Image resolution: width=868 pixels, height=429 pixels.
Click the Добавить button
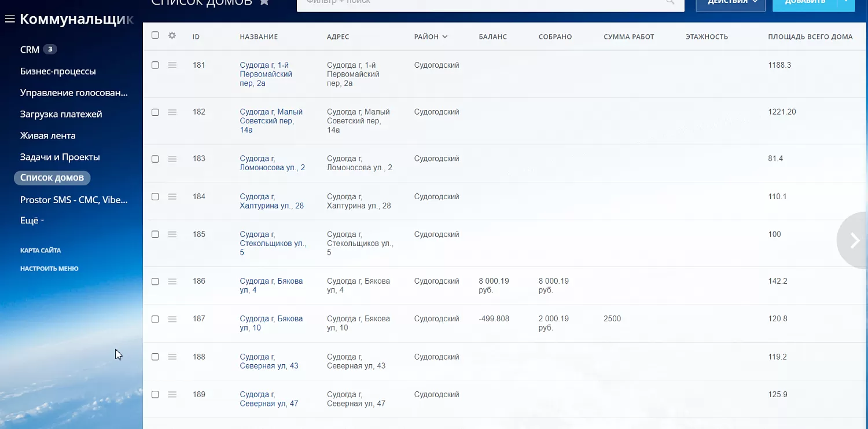pos(805,3)
